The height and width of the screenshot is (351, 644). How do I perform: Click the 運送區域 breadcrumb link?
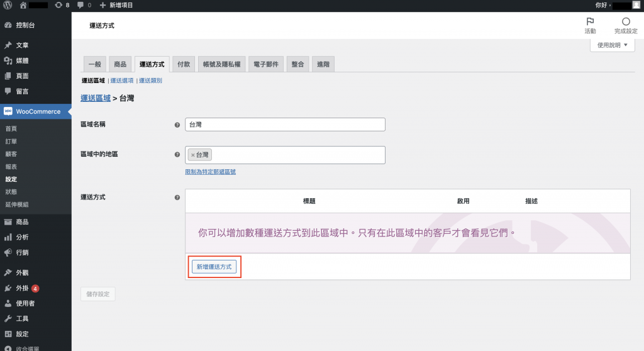point(95,98)
